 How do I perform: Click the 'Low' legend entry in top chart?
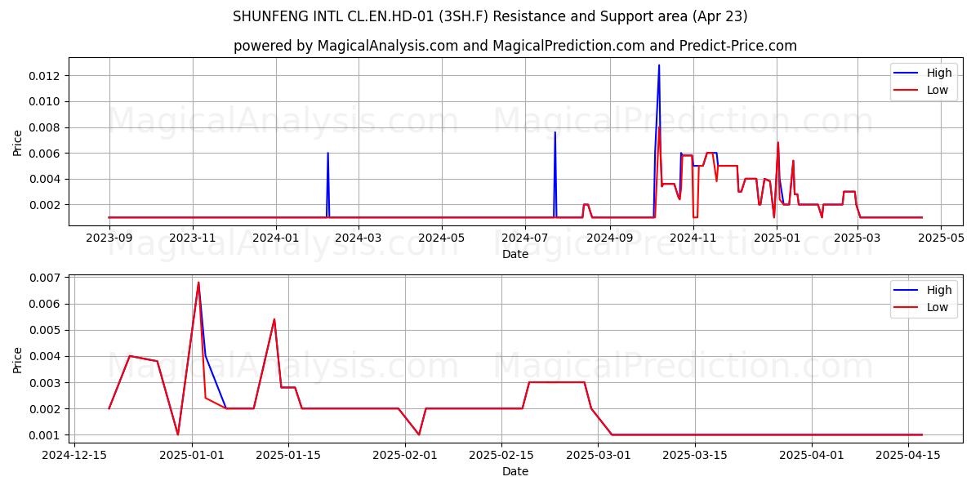pyautogui.click(x=938, y=91)
